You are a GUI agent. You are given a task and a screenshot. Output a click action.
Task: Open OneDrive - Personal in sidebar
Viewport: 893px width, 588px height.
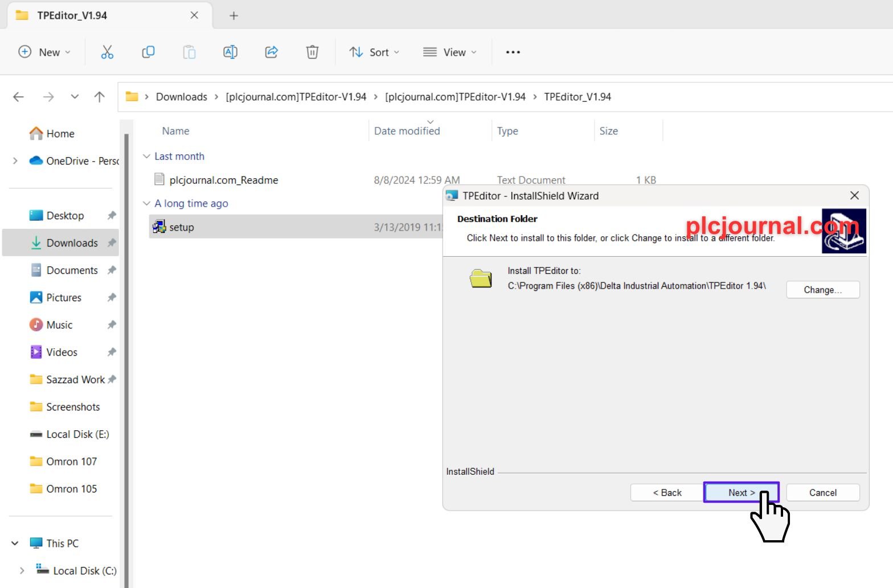pos(74,161)
